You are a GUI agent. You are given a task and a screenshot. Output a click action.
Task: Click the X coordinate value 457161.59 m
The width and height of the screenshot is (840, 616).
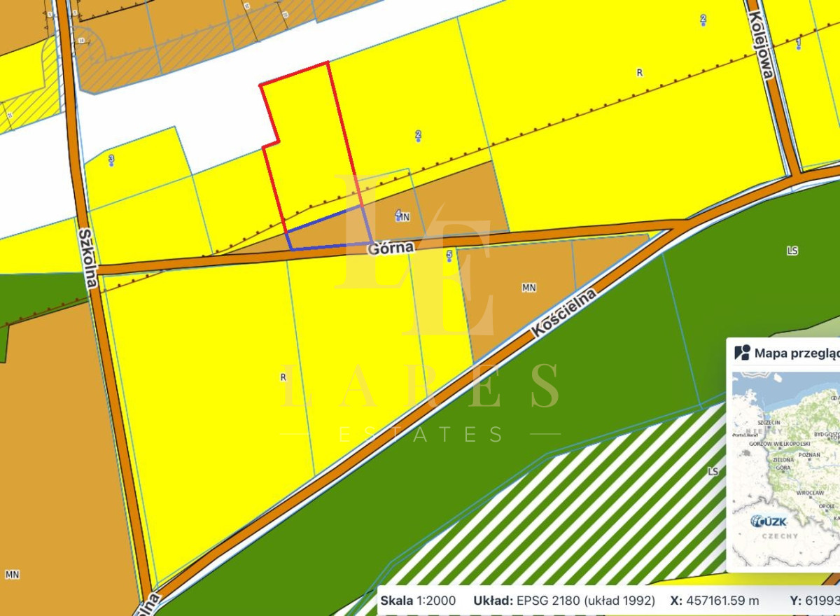tap(724, 601)
